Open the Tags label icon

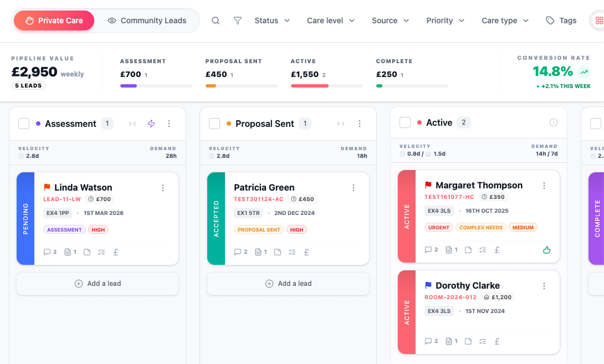pyautogui.click(x=550, y=20)
